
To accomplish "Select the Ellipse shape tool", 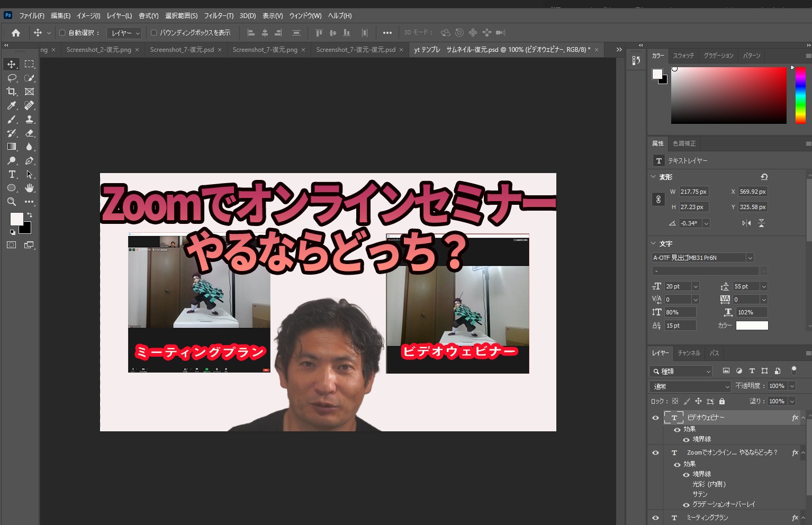I will pyautogui.click(x=12, y=188).
